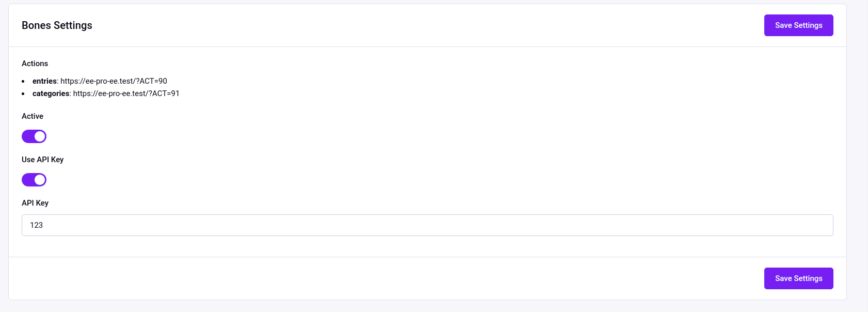Click the bottom Save Settings button
The height and width of the screenshot is (312, 868).
click(798, 278)
